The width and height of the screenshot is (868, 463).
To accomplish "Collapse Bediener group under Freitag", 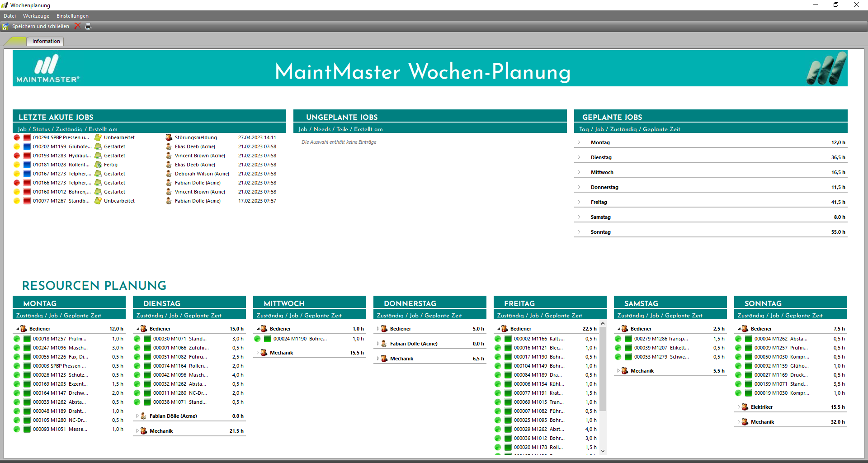I will click(499, 329).
